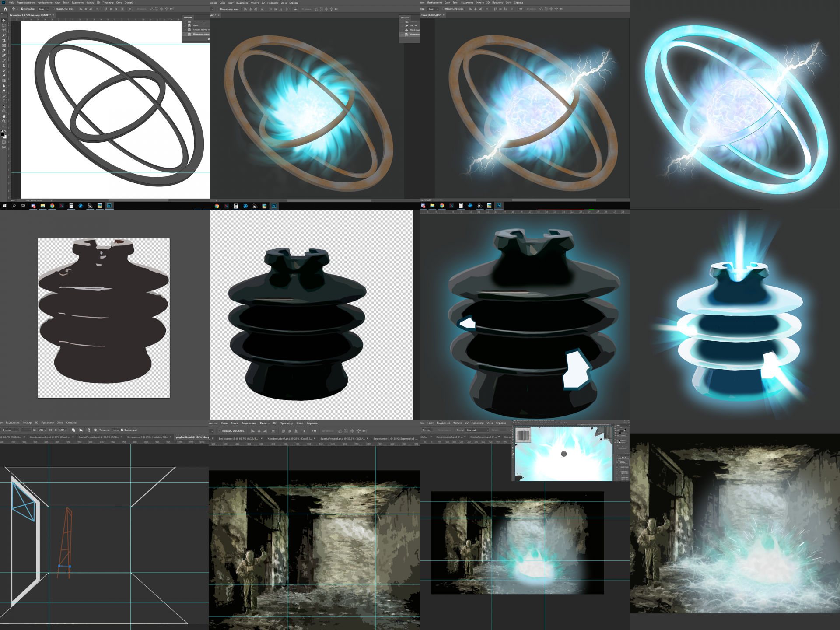Click the Windows taskbar search icon

coord(14,206)
